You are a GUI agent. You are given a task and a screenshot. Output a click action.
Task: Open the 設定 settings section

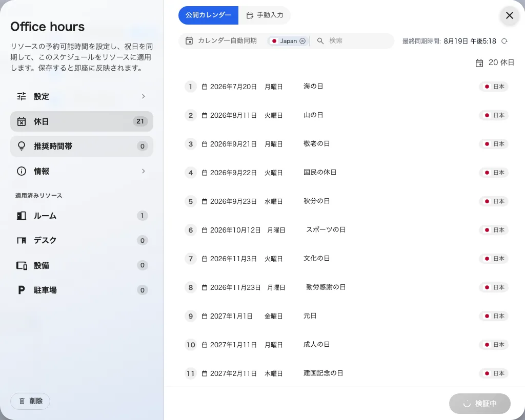click(x=82, y=97)
